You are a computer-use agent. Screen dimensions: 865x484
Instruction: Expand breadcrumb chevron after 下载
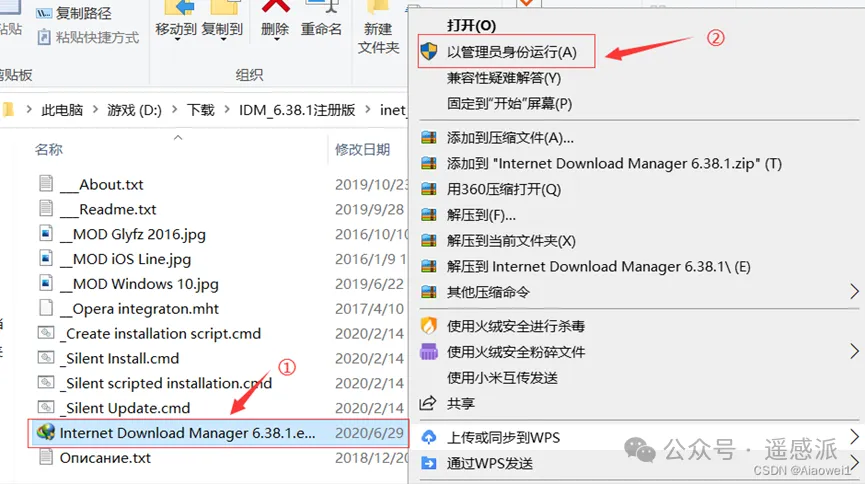point(226,110)
